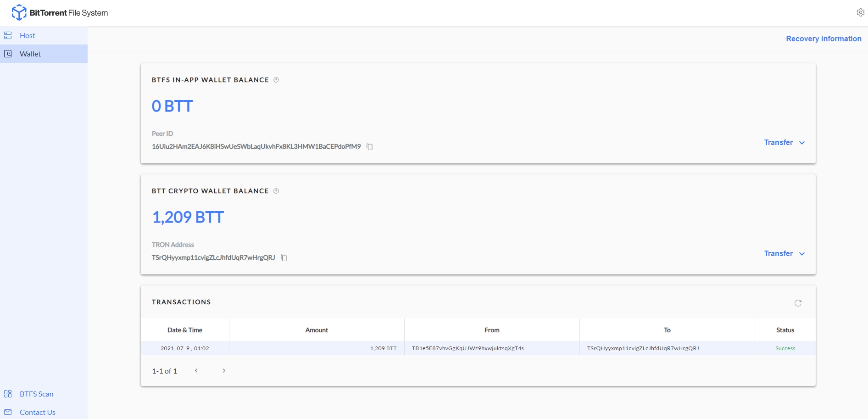Screen dimensions: 868x419
Task: Click the Host sidebar icon
Action: 8,35
